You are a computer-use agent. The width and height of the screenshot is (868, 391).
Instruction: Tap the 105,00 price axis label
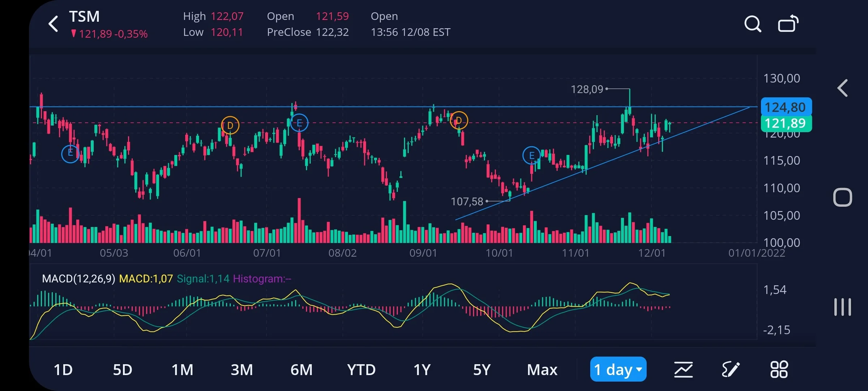click(x=782, y=216)
